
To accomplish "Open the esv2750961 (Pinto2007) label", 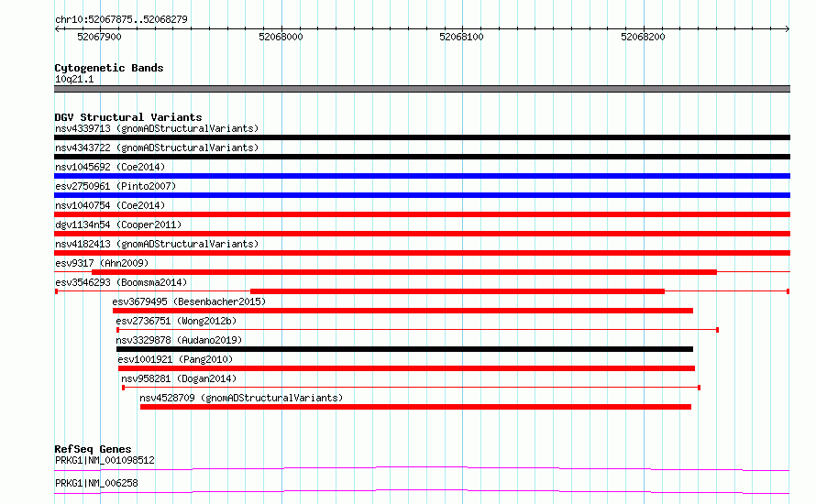I will 116,186.
